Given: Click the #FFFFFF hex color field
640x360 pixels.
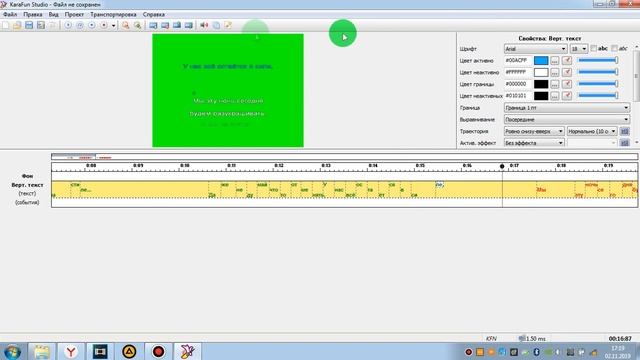Looking at the screenshot, I should tap(518, 72).
